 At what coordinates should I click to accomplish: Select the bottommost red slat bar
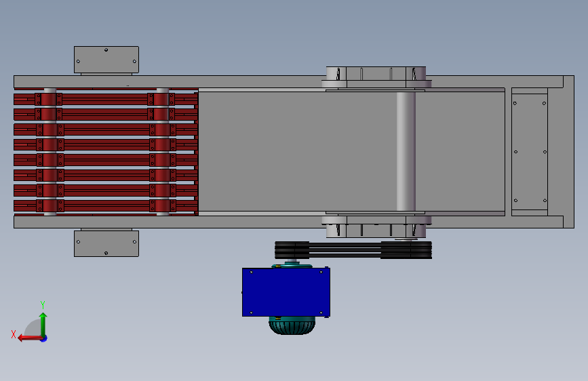click(106, 205)
